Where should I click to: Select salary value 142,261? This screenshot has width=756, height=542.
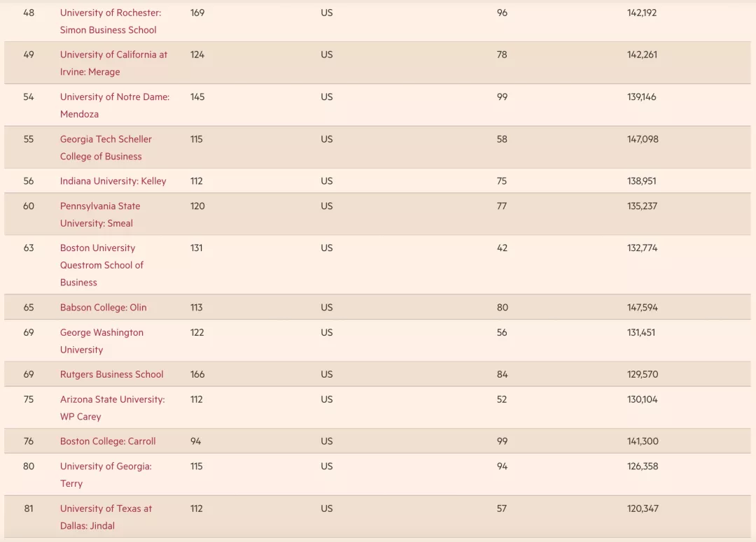(642, 55)
